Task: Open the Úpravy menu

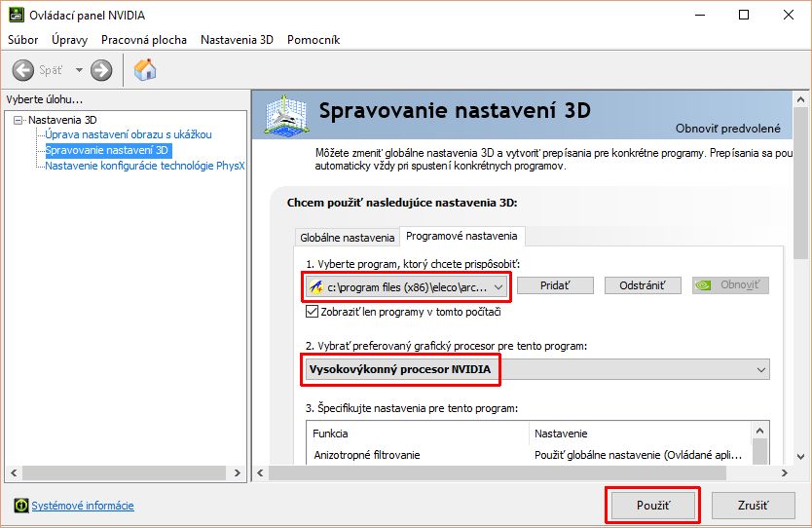Action: click(x=69, y=40)
